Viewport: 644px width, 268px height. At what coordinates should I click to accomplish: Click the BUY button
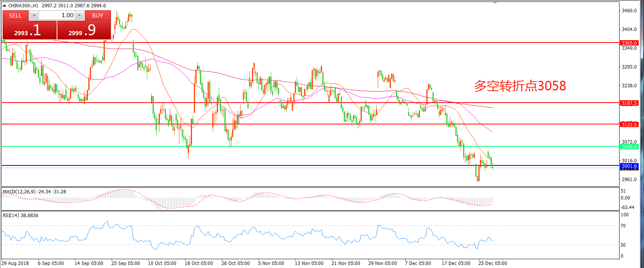point(98,16)
